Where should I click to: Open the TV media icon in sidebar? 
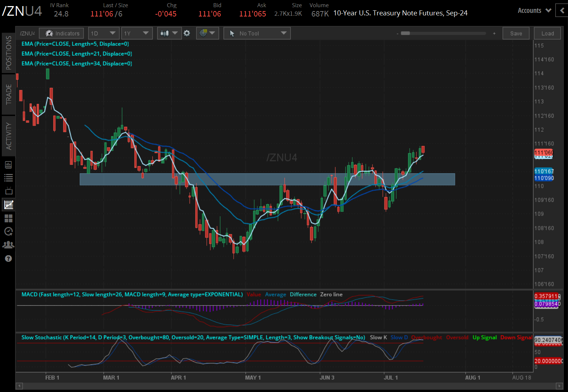click(9, 191)
